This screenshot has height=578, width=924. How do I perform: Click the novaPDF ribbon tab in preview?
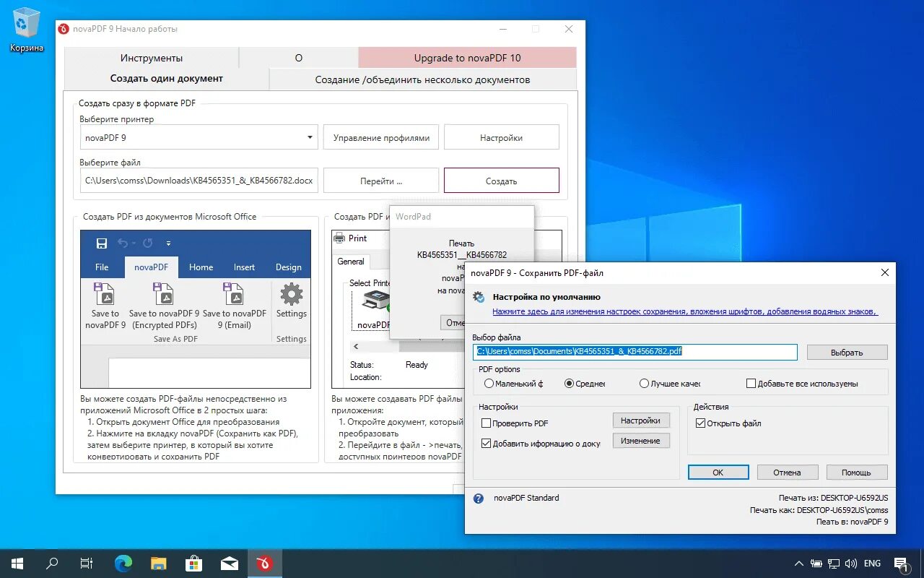(x=151, y=267)
